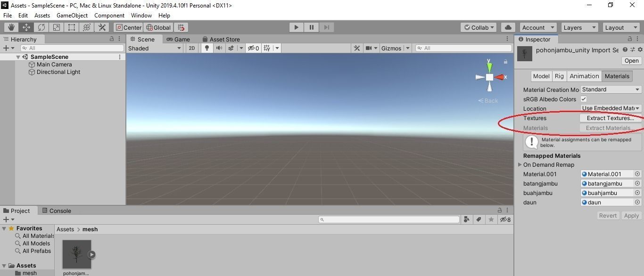Open the Collab dropdown
Image resolution: width=644 pixels, height=276 pixels.
479,27
